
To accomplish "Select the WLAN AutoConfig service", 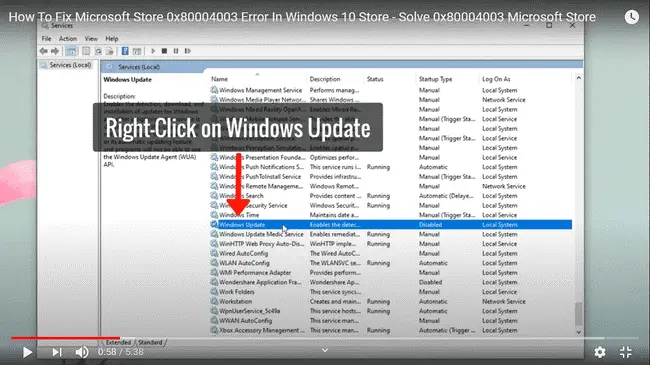I will tap(390, 263).
